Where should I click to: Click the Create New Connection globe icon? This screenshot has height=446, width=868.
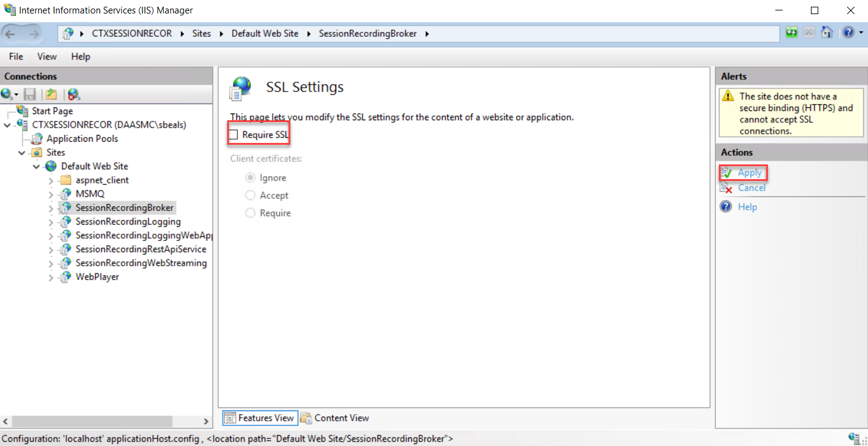[7, 94]
